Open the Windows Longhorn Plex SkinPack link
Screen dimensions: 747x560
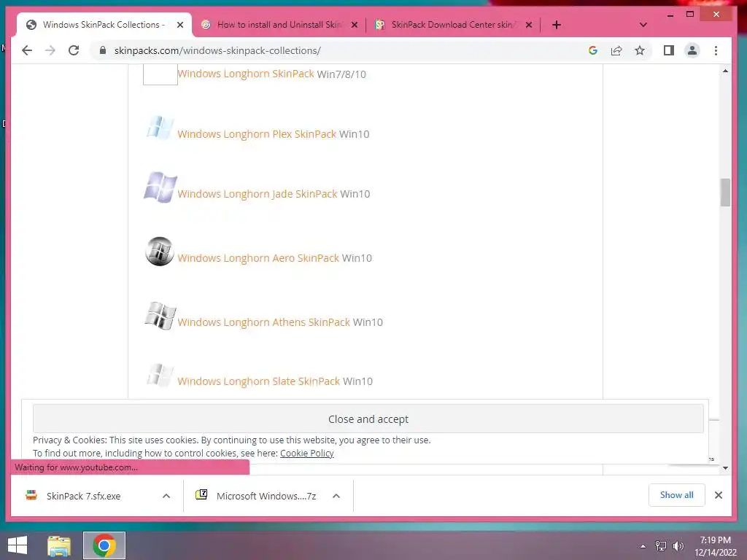[x=257, y=134]
